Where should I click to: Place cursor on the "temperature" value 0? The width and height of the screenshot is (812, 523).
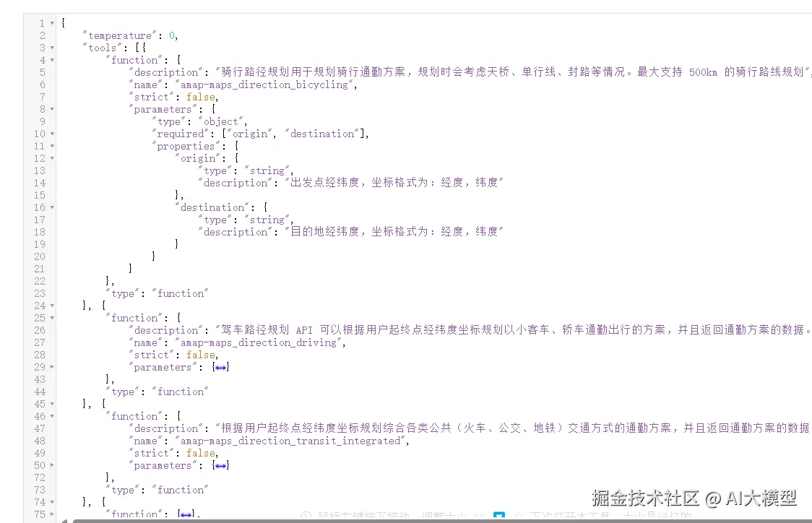(x=173, y=35)
